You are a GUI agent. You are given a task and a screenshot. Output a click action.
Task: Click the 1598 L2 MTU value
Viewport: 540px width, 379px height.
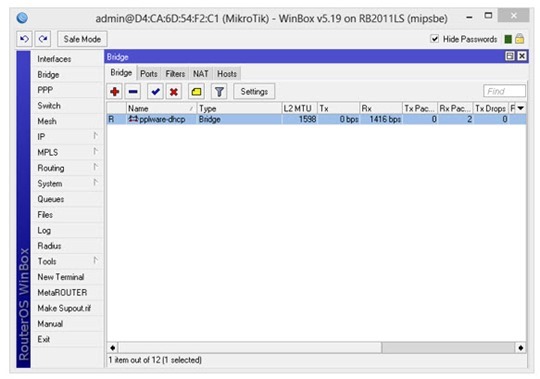307,119
